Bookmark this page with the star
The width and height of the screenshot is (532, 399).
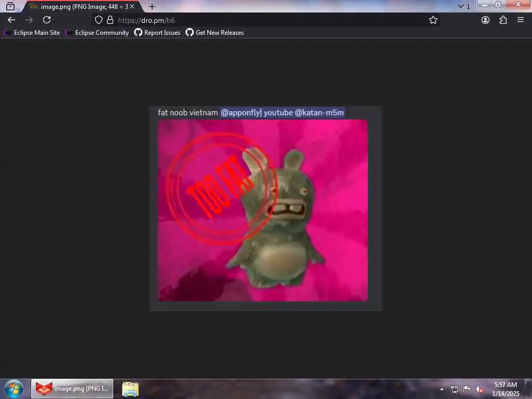pyautogui.click(x=433, y=20)
